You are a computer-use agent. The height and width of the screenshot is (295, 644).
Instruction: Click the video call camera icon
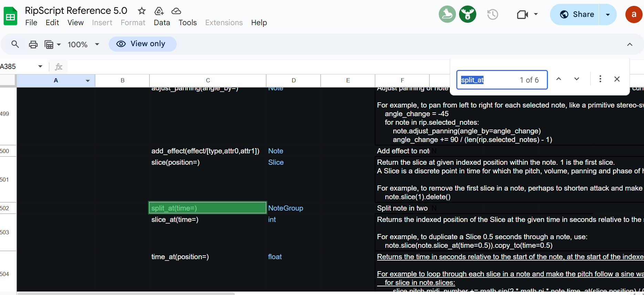(x=522, y=14)
